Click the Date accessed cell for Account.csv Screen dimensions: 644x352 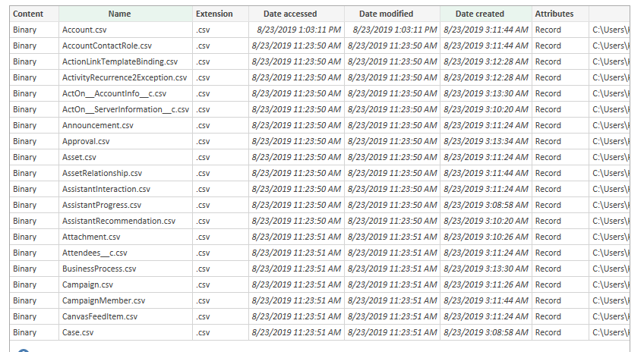click(x=296, y=30)
